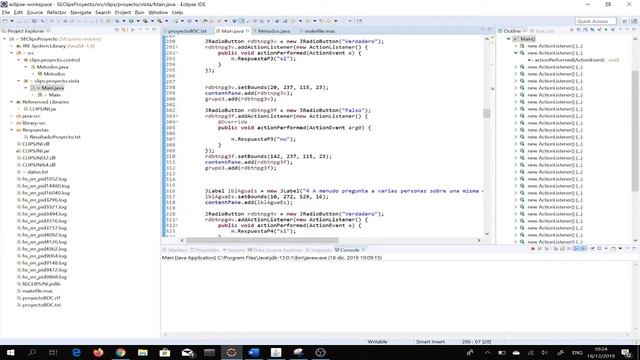
Task: Collapse the SEClipsProyecto project node
Action: pos(4,39)
